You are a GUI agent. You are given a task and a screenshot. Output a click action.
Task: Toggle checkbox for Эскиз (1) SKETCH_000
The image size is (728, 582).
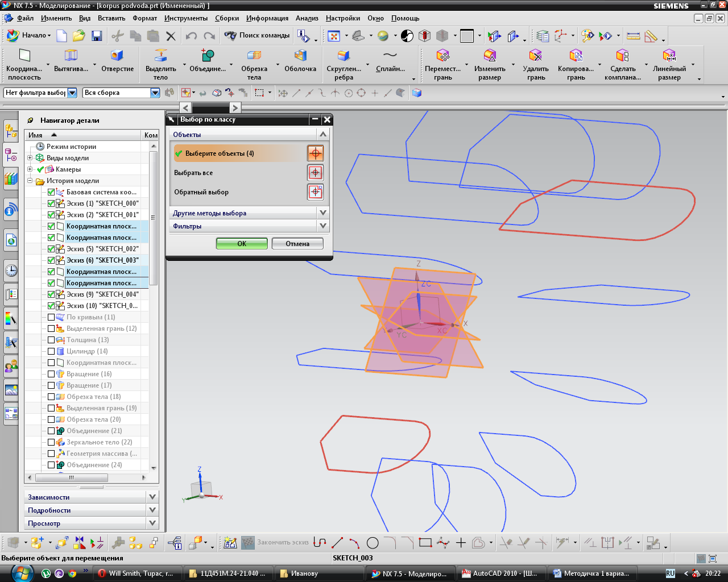tap(51, 203)
